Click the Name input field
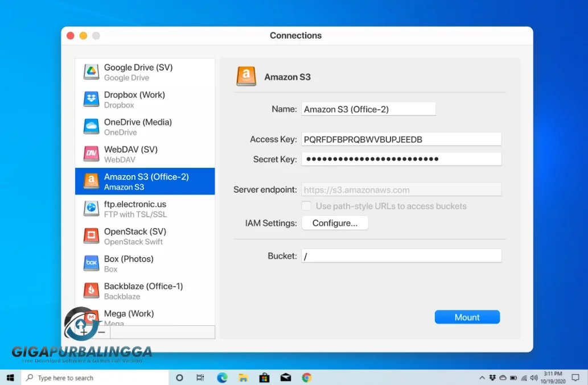 click(x=368, y=109)
